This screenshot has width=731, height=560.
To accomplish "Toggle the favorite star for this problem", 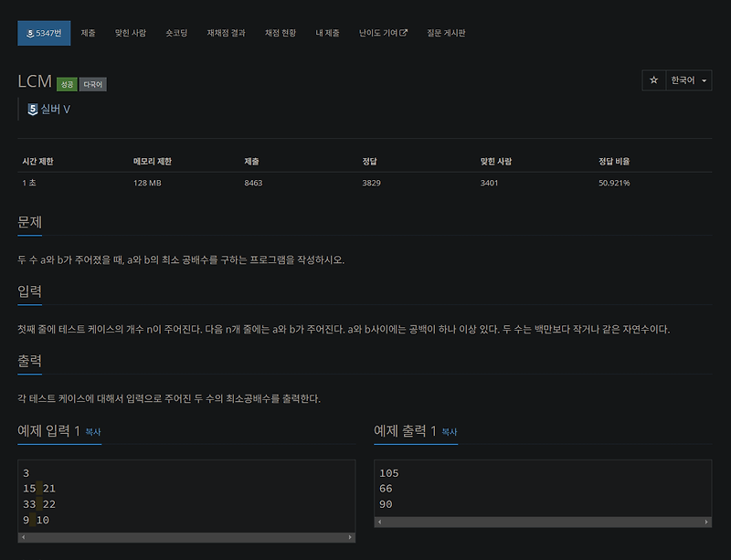I will click(x=653, y=80).
